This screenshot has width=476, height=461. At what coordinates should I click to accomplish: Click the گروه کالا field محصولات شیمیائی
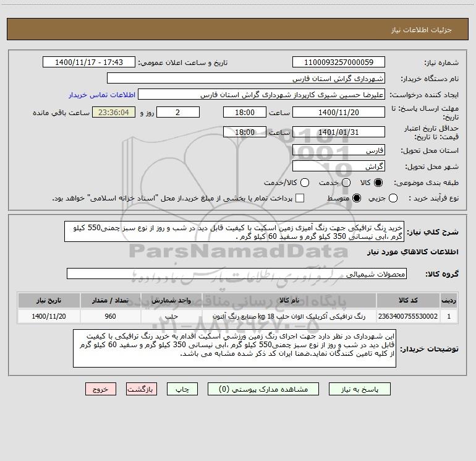pos(237,274)
